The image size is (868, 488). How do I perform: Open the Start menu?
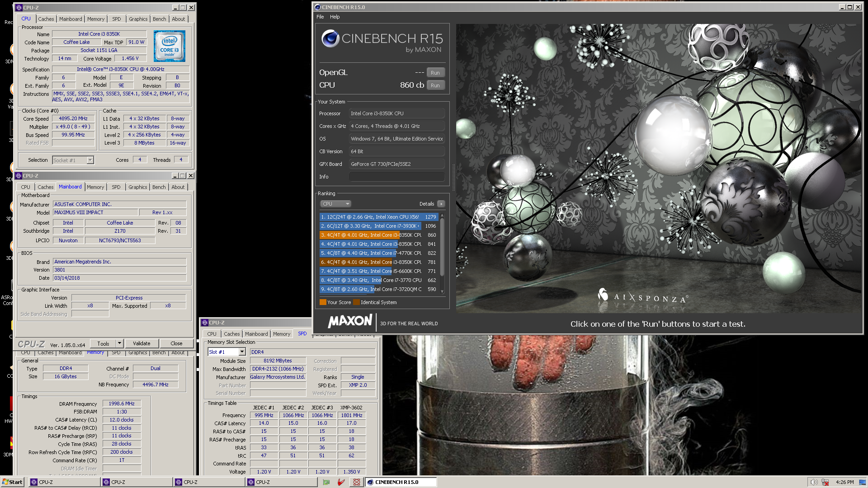coord(12,482)
